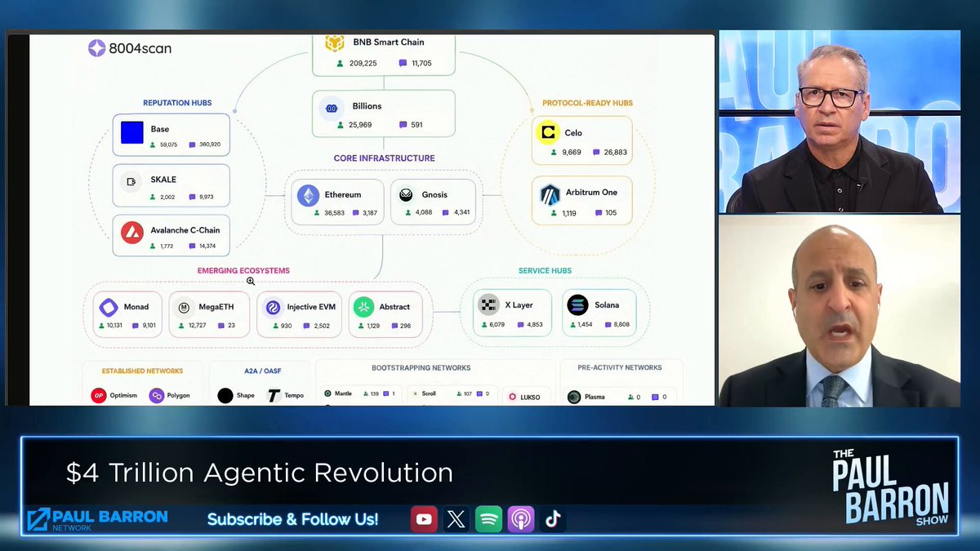Click the "SERVICE HUBS" heading
Screen dimensions: 980x551
click(x=545, y=271)
